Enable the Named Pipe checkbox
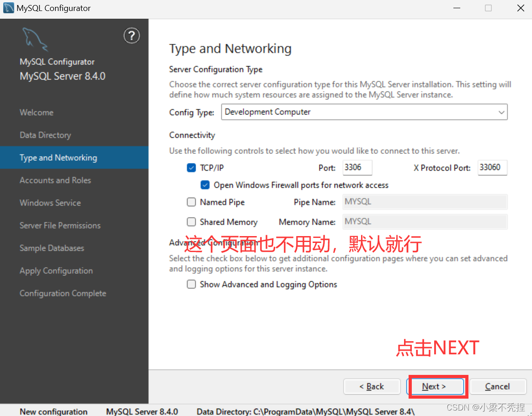The width and height of the screenshot is (532, 416). (192, 202)
